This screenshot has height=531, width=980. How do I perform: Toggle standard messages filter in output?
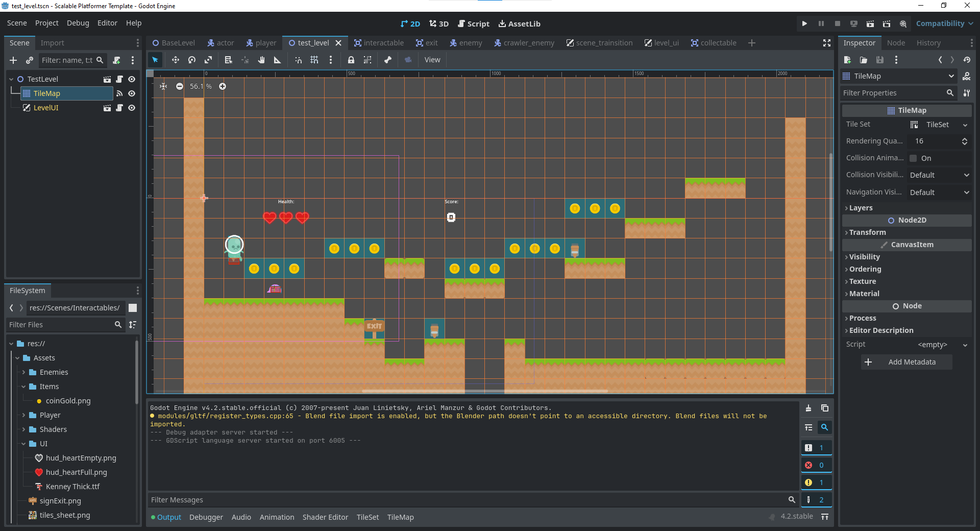pyautogui.click(x=816, y=448)
